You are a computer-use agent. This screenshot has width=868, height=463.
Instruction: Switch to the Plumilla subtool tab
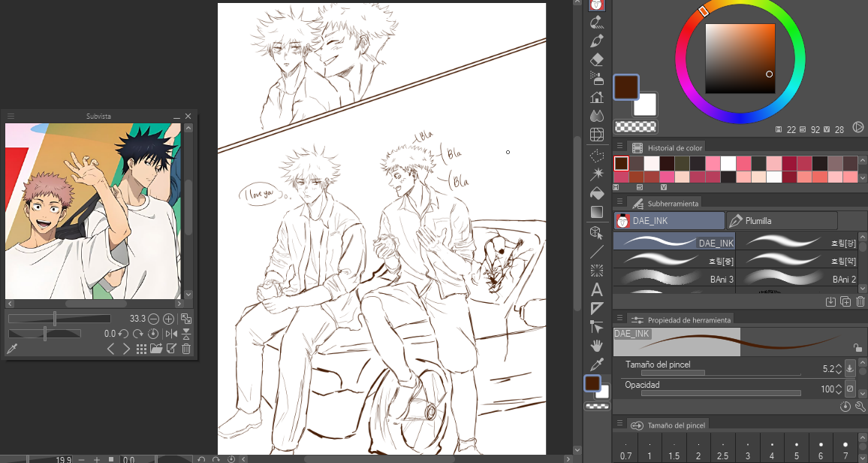781,220
